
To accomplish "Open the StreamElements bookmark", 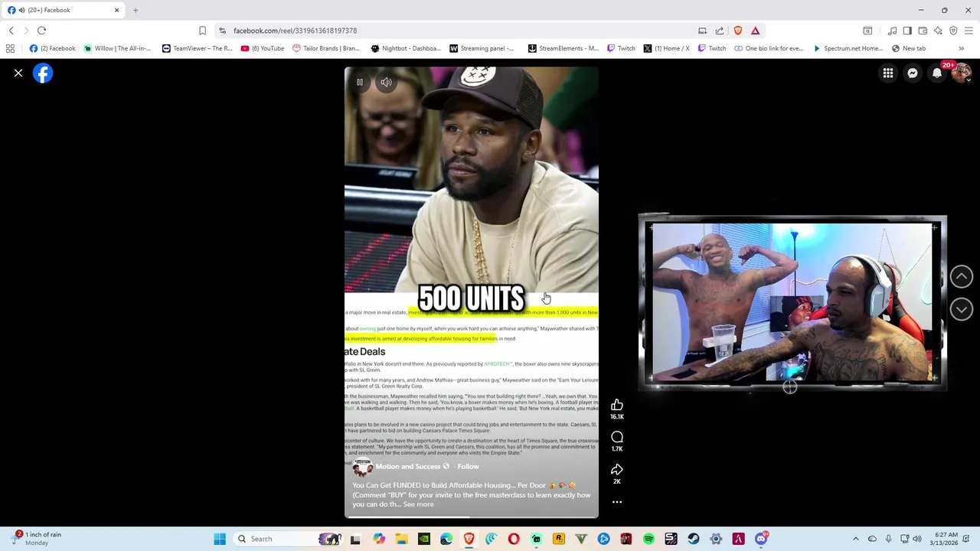I will (x=563, y=48).
